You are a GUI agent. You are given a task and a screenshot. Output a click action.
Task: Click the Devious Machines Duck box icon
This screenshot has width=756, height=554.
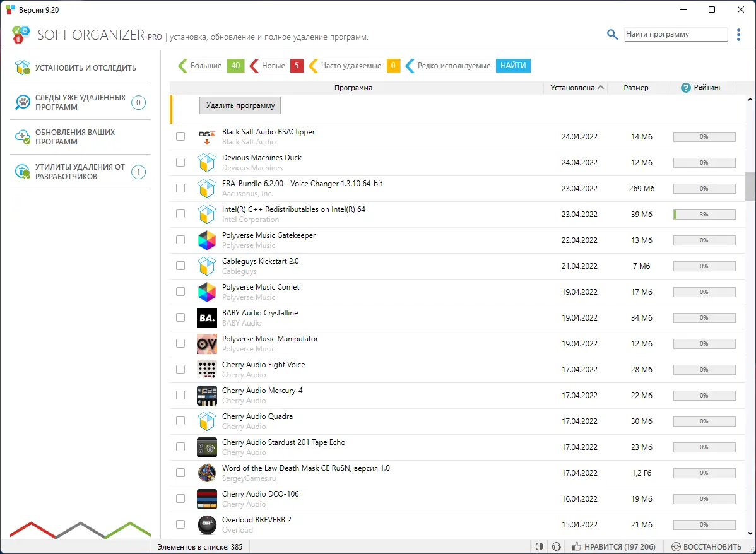pos(207,163)
